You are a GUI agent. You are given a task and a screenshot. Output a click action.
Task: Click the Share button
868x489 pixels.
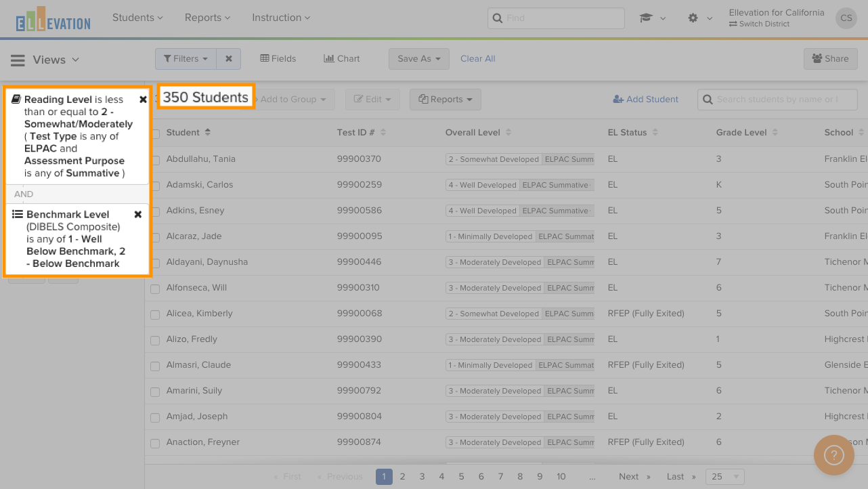click(x=830, y=59)
